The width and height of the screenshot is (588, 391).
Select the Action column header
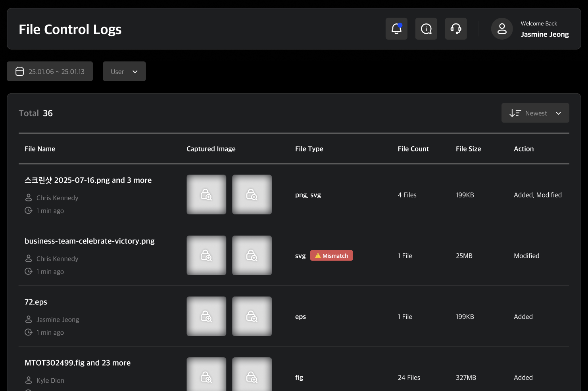coord(524,149)
